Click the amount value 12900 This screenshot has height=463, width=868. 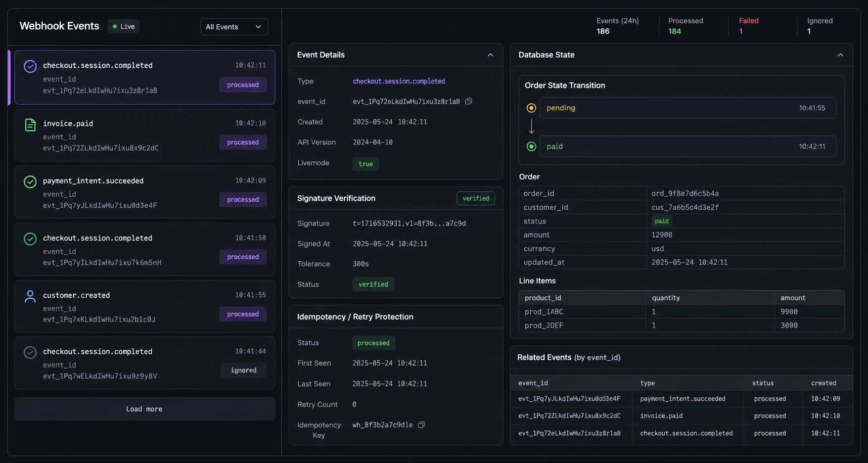[662, 235]
